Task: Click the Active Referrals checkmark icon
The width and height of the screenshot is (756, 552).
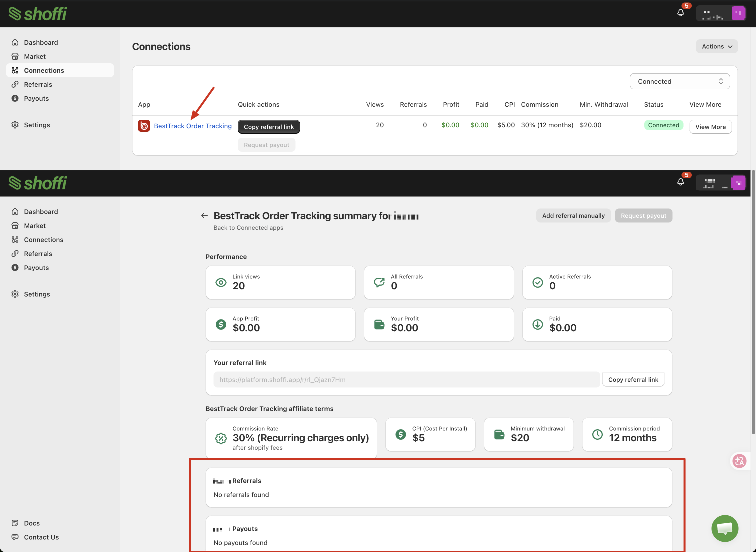Action: pos(537,282)
